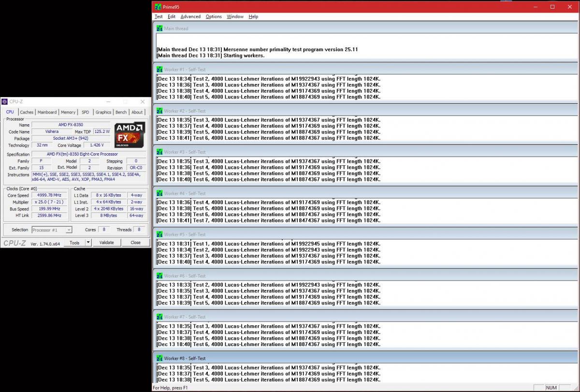Click the Worker #6 Self-Test window icon
The image size is (580, 392).
(x=159, y=276)
